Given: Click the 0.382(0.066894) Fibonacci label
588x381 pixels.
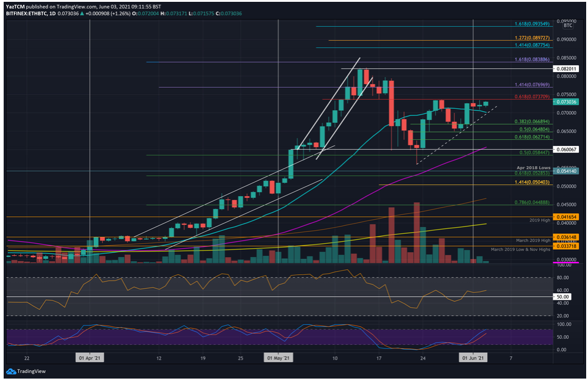Looking at the screenshot, I should click(532, 122).
